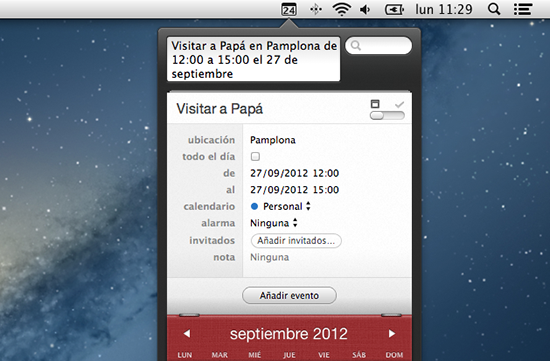Enable the 'todo el día' checkbox
Viewport: 550px width, 361px height.
pos(255,156)
